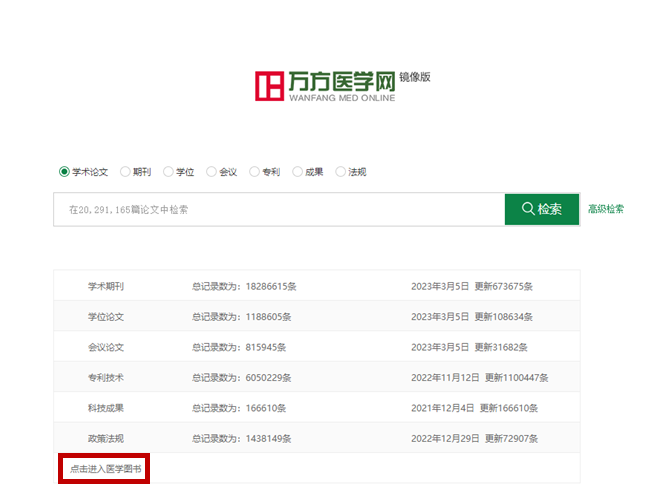Image resolution: width=654 pixels, height=492 pixels.
Task: Click the 学位论文 row label
Action: [x=106, y=317]
